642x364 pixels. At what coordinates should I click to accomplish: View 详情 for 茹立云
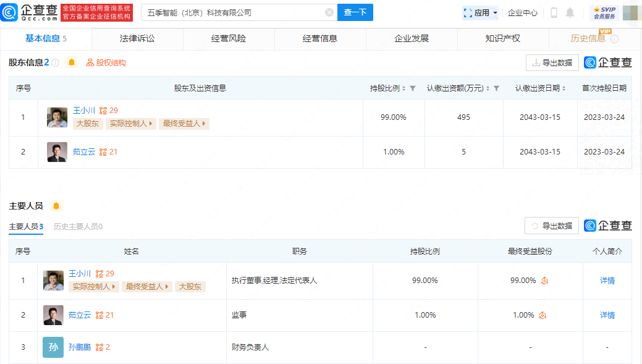[x=607, y=315]
